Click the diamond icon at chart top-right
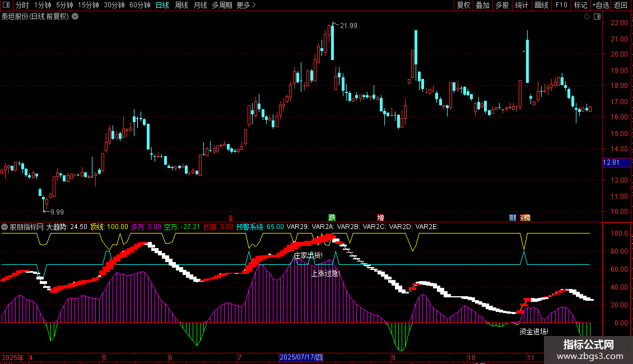This screenshot has height=364, width=633. (x=586, y=17)
